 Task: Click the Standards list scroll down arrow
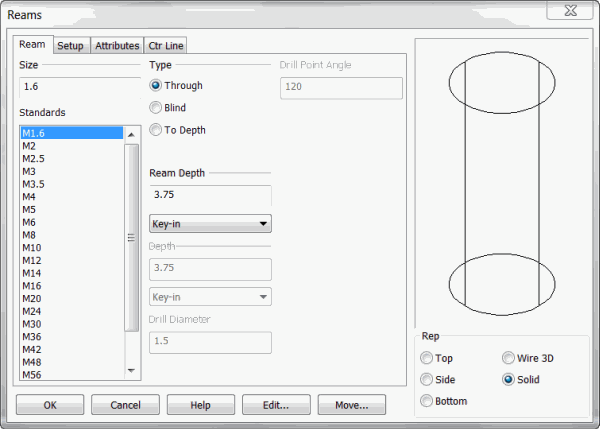[131, 370]
